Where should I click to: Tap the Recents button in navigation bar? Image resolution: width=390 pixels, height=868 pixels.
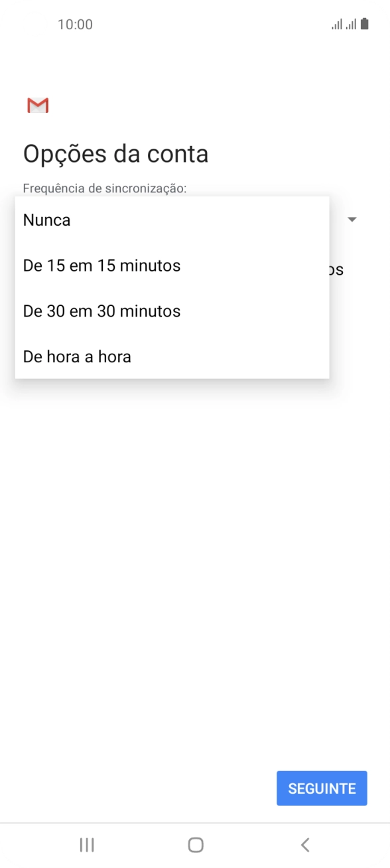(x=86, y=845)
